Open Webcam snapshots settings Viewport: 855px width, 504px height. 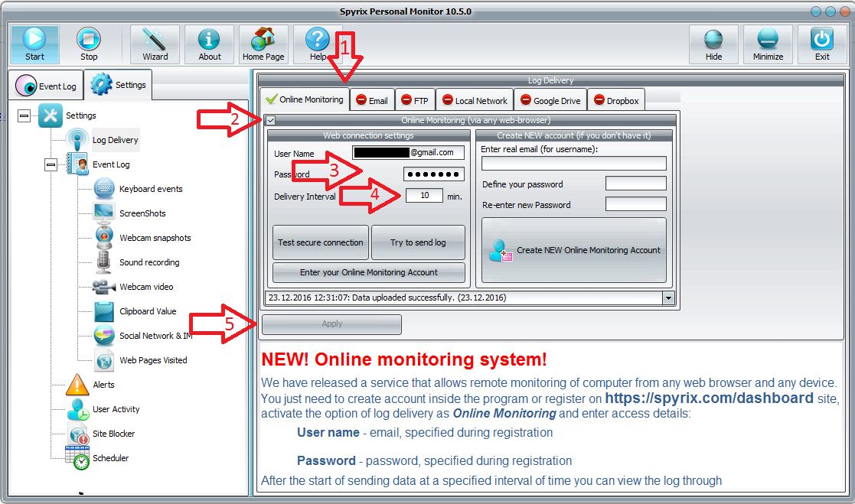155,238
